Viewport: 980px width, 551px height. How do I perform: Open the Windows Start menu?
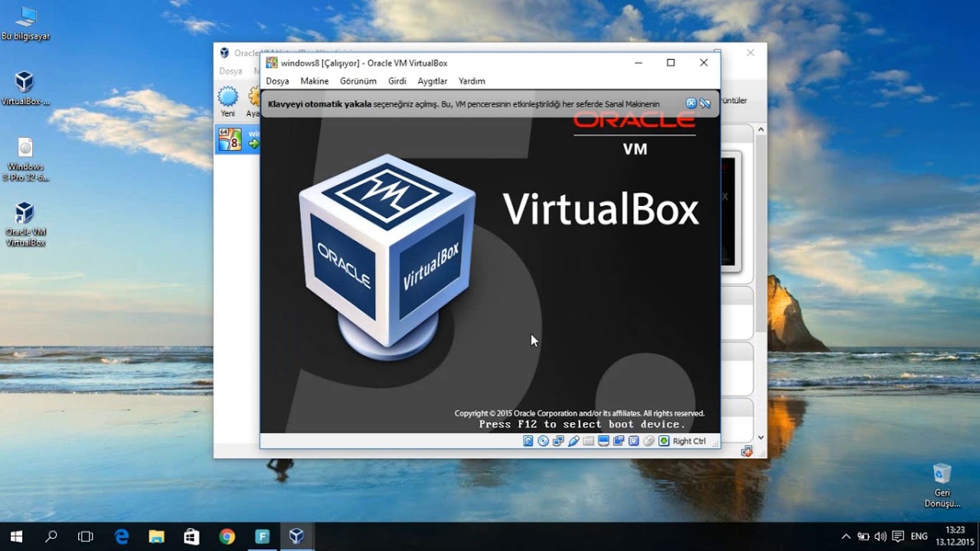(16, 536)
